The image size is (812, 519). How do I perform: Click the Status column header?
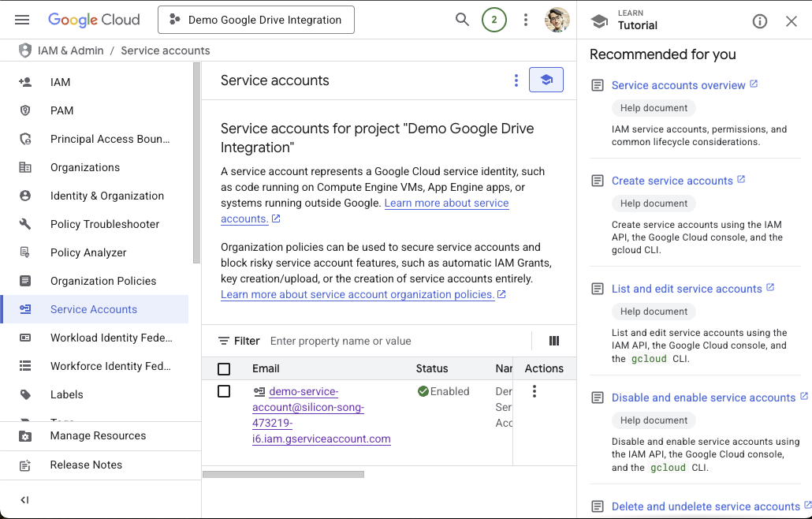click(x=432, y=369)
